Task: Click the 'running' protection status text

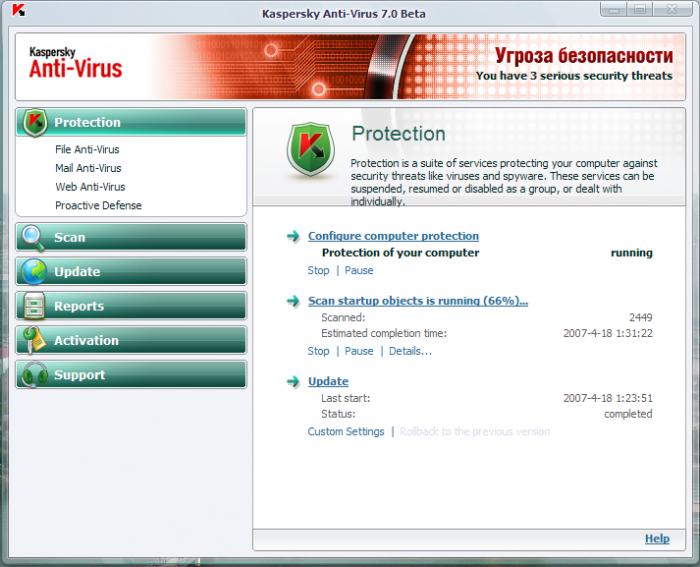Action: 632,253
